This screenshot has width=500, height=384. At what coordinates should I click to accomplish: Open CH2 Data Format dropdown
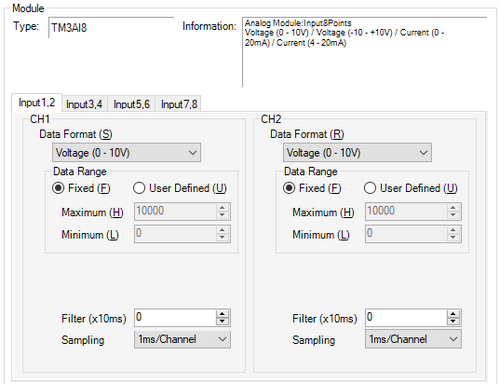click(357, 153)
